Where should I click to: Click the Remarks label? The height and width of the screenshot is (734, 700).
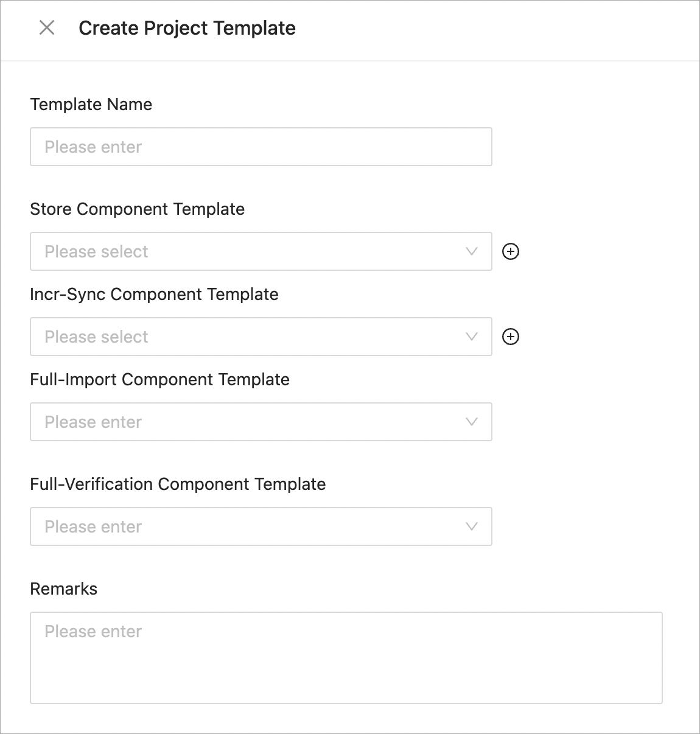click(x=64, y=589)
